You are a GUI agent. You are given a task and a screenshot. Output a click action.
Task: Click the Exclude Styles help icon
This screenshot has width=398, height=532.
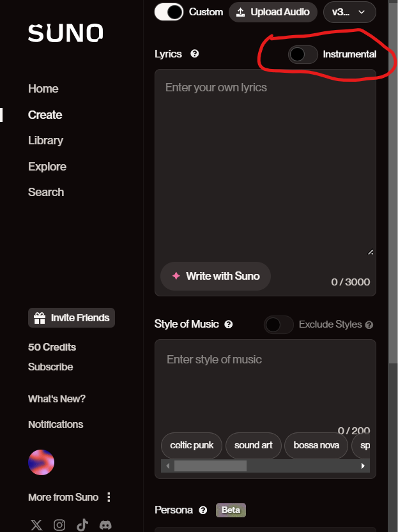369,324
